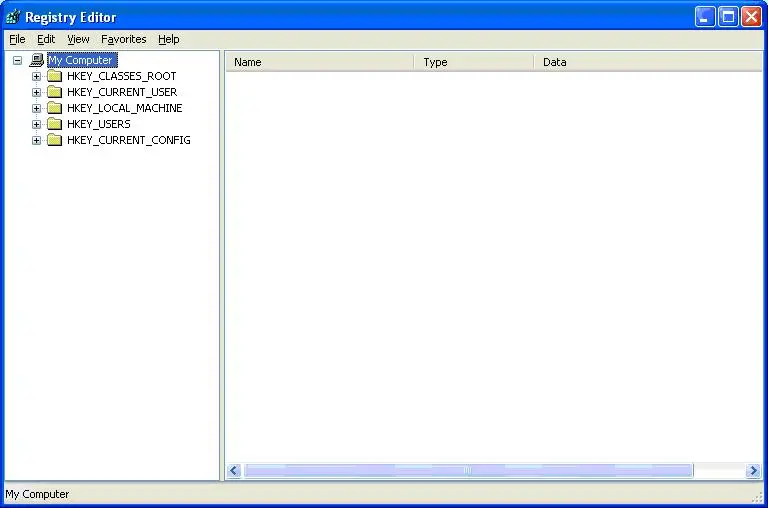Open the File menu

coord(17,39)
